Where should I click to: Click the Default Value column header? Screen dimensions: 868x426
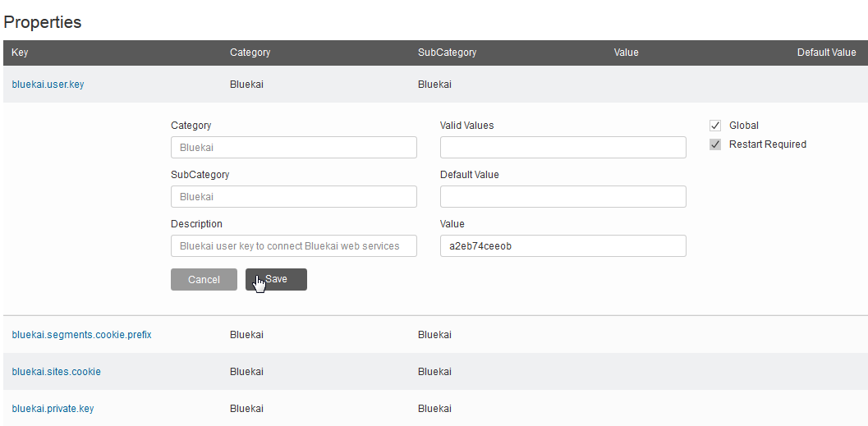[826, 53]
